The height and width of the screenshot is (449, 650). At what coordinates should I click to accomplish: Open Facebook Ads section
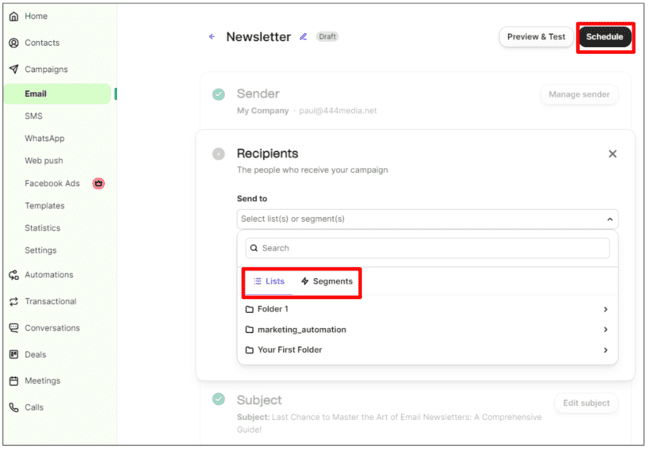(x=52, y=183)
